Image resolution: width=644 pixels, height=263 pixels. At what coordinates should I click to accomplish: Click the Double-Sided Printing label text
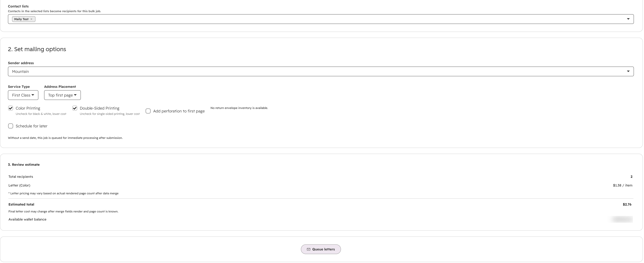click(x=99, y=108)
